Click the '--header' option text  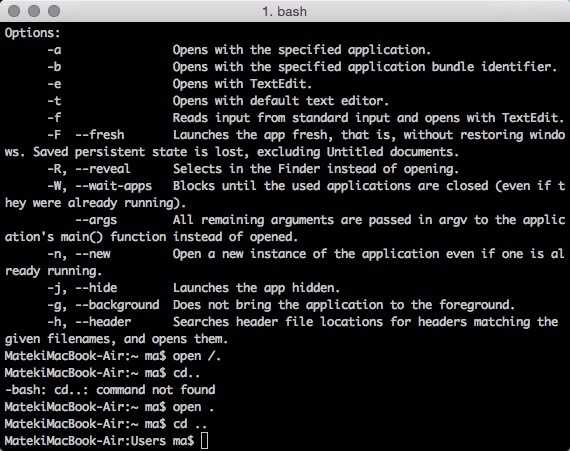point(103,322)
